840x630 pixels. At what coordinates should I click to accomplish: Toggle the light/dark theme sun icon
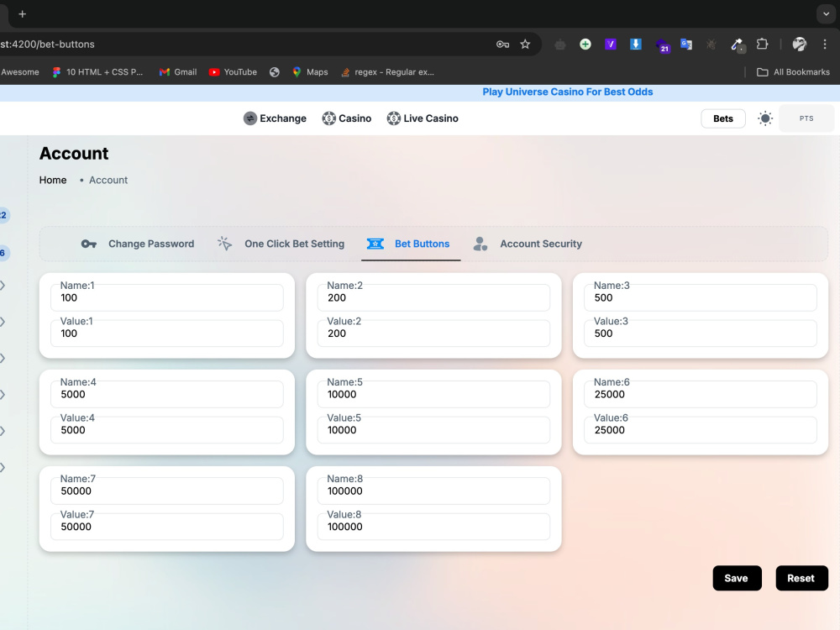pos(765,118)
